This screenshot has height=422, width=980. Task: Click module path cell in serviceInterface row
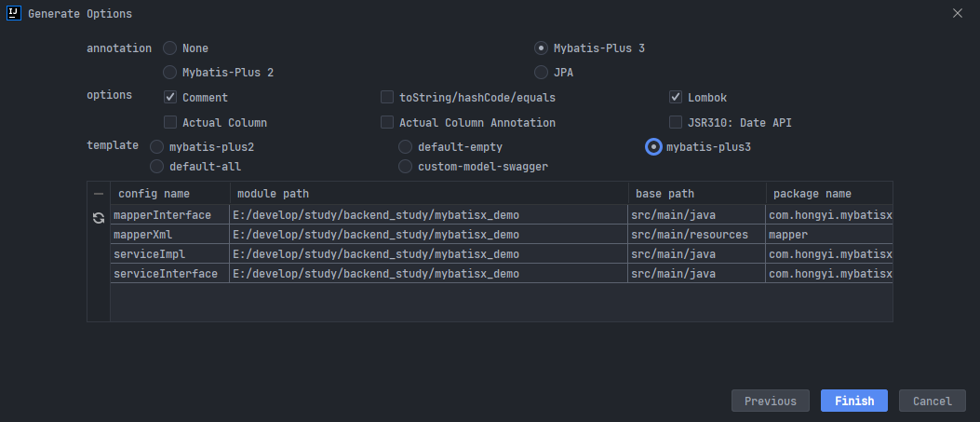pos(429,273)
